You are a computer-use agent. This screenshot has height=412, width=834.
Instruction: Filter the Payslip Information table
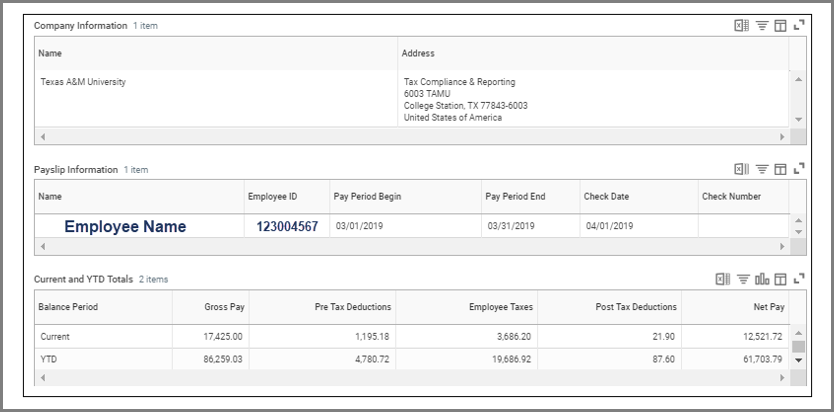tap(762, 169)
